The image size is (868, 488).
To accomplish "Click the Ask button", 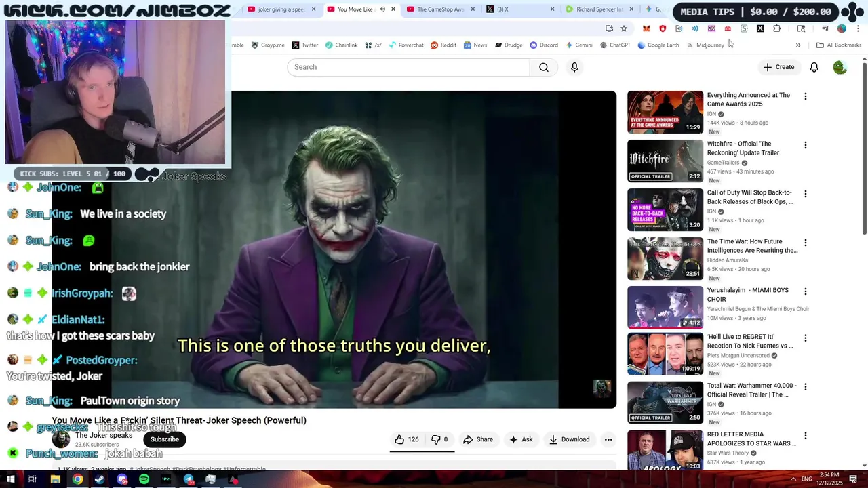I will 521,439.
